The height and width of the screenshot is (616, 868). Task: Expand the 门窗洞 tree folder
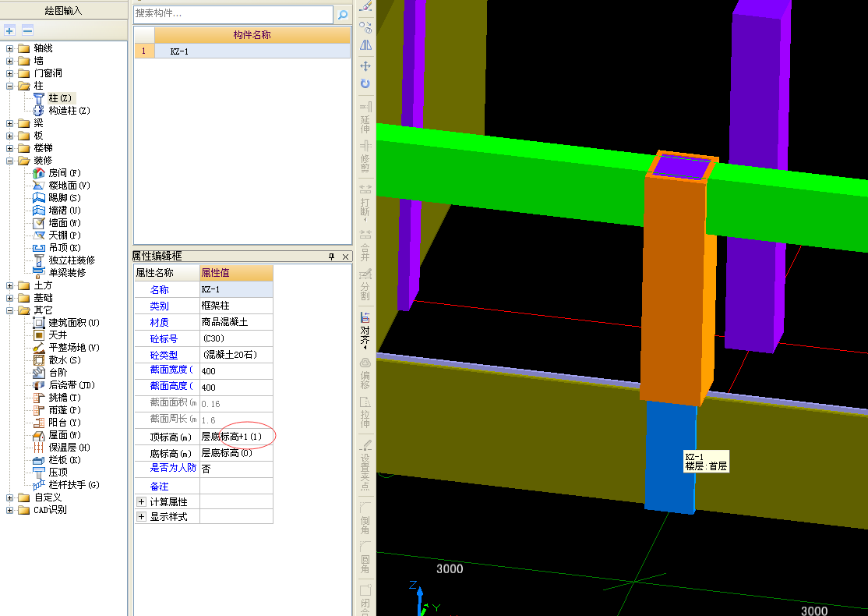[x=9, y=73]
